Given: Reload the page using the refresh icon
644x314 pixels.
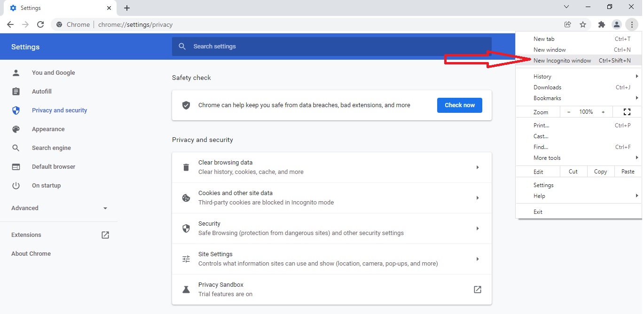Looking at the screenshot, I should tap(40, 24).
